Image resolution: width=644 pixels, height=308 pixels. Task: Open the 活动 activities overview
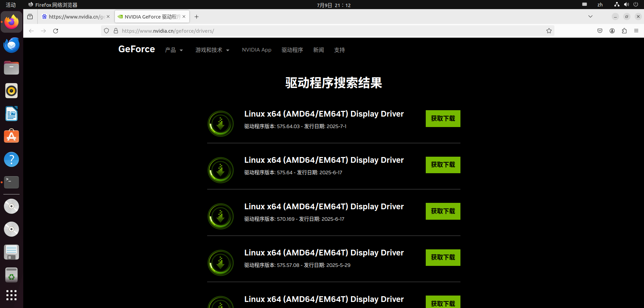point(11,5)
